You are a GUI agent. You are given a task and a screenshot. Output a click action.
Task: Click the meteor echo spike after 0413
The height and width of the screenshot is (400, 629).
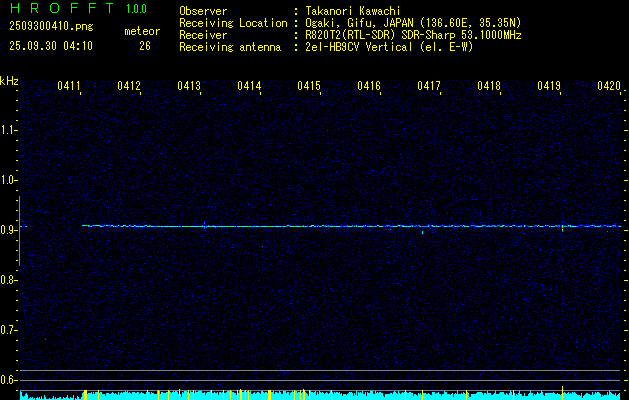(x=205, y=226)
